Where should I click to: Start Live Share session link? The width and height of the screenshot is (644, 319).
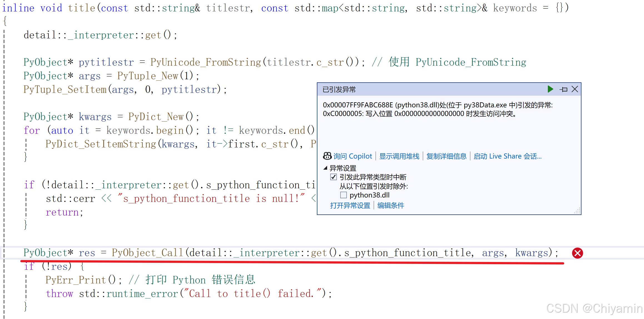(x=507, y=156)
